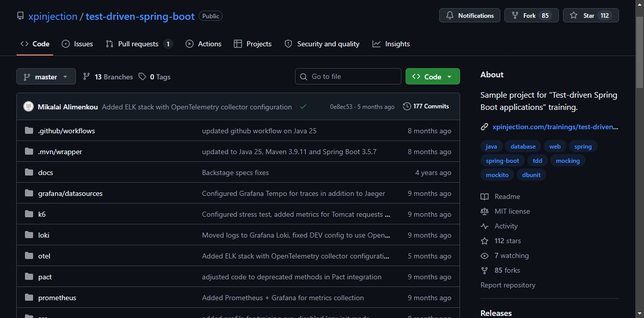The width and height of the screenshot is (644, 318).
Task: Click the folder icon next to otel
Action: (x=29, y=256)
